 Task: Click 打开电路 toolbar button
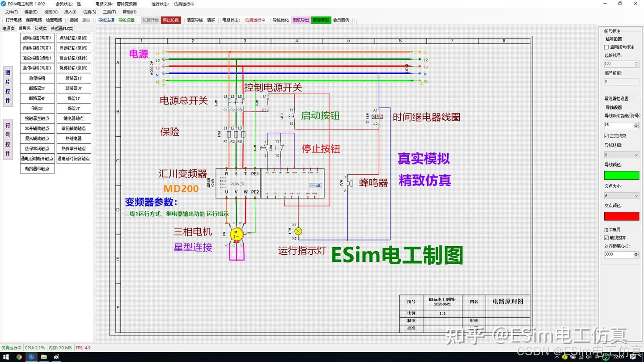(14, 20)
